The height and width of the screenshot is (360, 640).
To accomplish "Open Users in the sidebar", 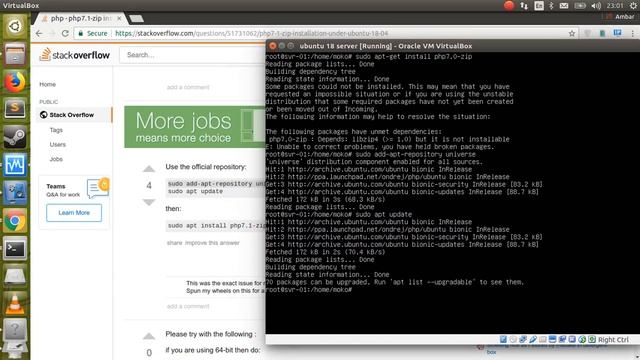I will click(x=58, y=144).
